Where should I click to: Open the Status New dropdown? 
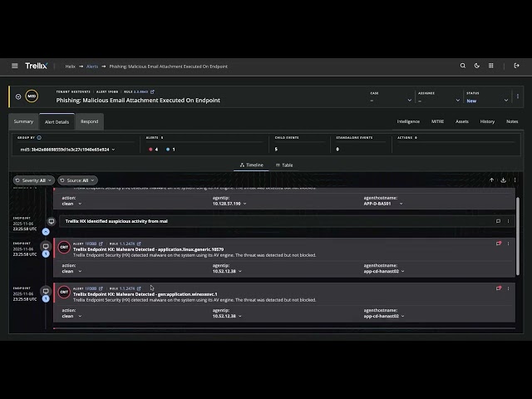coord(487,101)
